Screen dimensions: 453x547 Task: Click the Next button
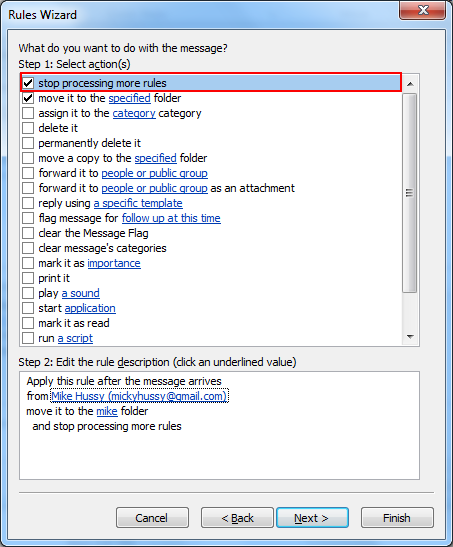pyautogui.click(x=312, y=518)
